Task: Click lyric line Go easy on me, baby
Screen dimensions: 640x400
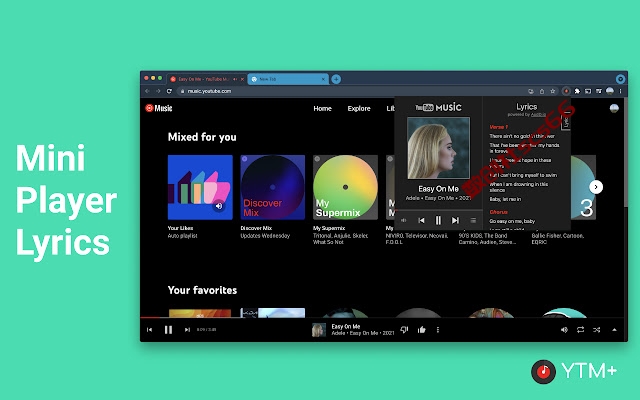Action: click(512, 221)
